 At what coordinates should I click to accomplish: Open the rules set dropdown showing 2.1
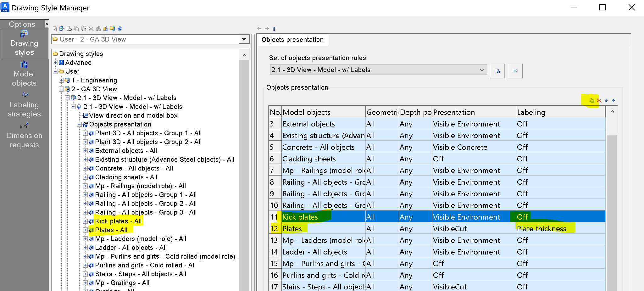tap(482, 70)
